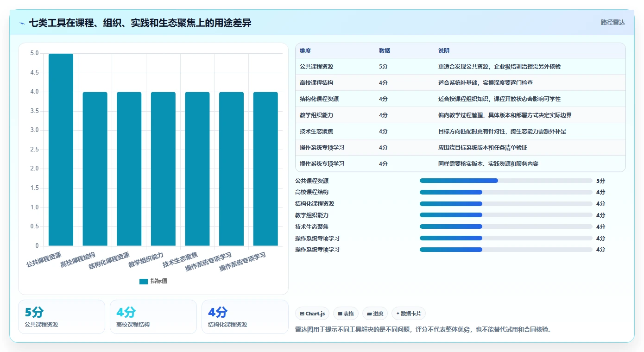The width and height of the screenshot is (644, 352).
Task: Click the 结构化课程资源 progress bar
Action: [506, 204]
